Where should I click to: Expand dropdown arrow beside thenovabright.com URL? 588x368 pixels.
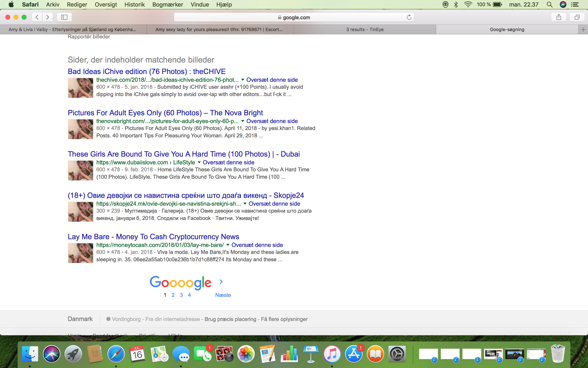tap(243, 121)
